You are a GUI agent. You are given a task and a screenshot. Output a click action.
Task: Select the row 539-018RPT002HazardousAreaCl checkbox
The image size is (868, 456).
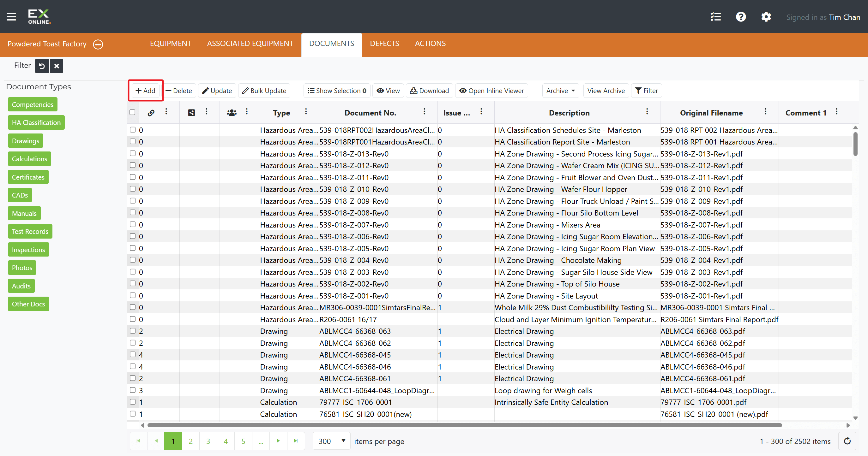coord(133,130)
